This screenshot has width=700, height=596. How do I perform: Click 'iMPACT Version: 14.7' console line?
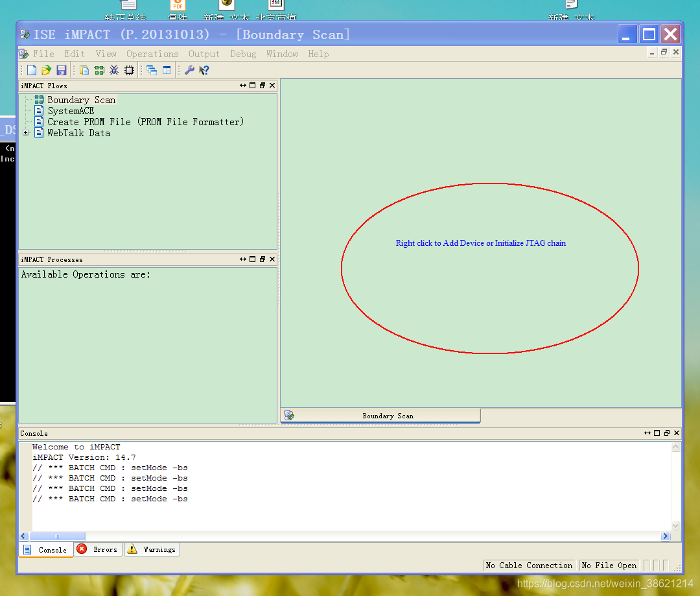point(84,457)
